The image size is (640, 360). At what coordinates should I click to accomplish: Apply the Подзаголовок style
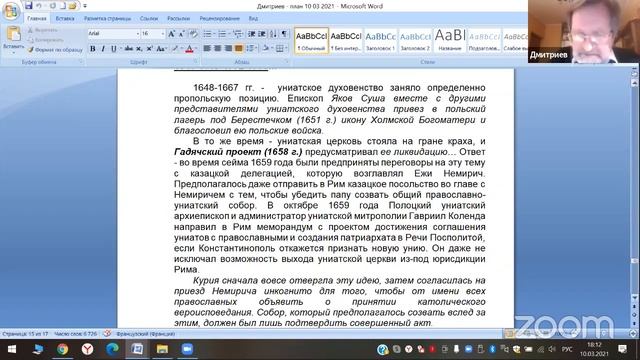point(484,41)
